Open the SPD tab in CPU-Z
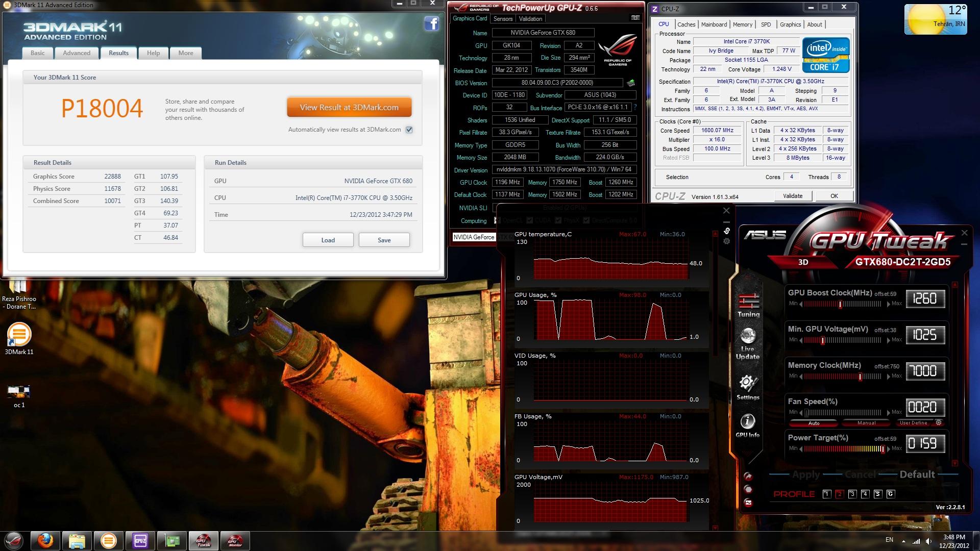980x551 pixels. [766, 24]
